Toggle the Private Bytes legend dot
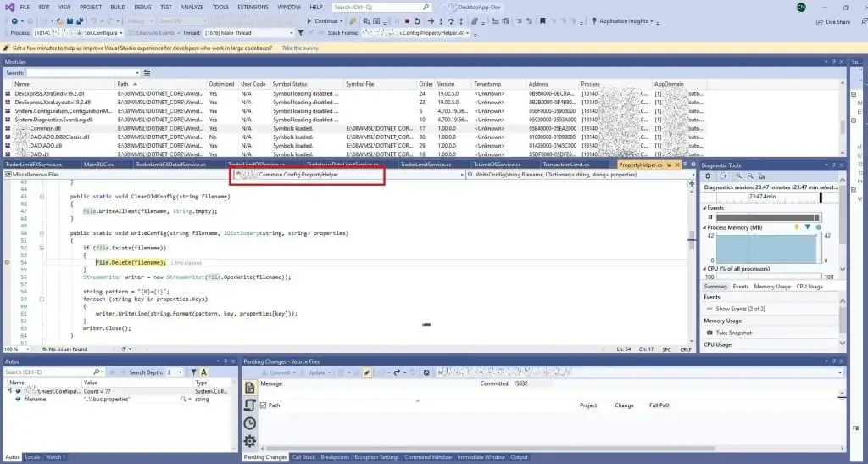 click(818, 227)
